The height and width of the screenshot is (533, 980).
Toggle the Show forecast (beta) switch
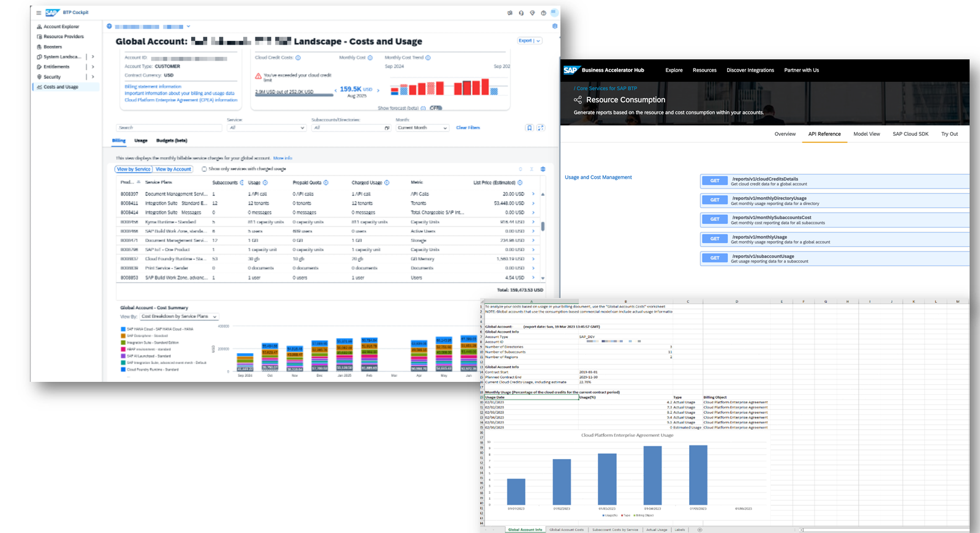tap(435, 108)
